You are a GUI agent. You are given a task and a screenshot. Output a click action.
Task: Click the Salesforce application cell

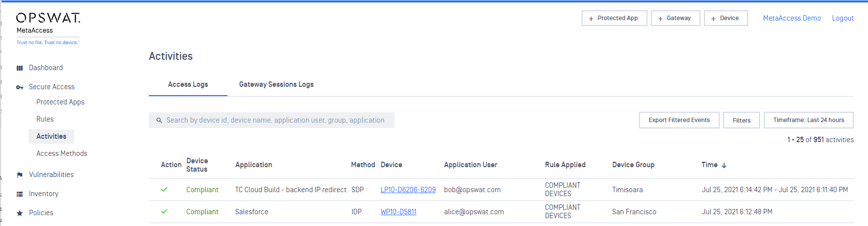tap(252, 212)
